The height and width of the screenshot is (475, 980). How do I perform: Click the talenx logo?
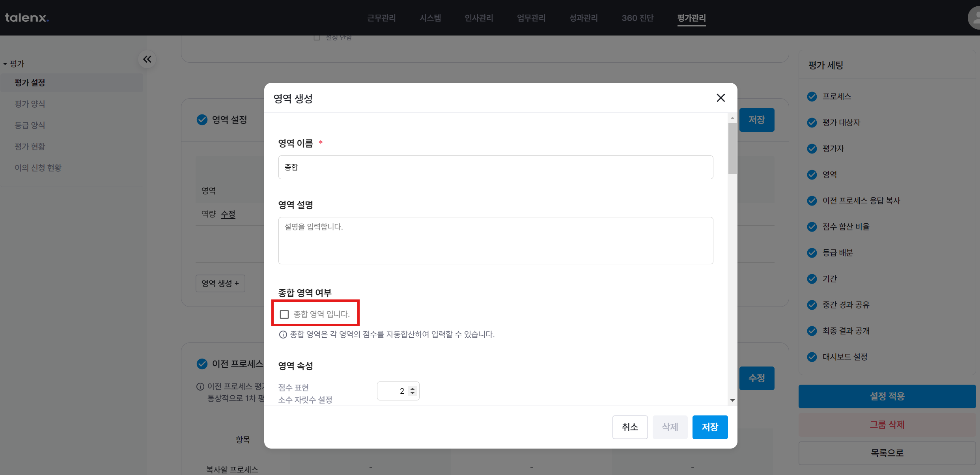(x=27, y=18)
